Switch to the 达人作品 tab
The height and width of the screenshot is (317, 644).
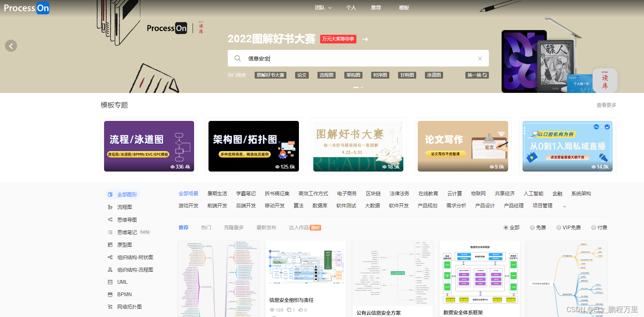click(x=305, y=227)
